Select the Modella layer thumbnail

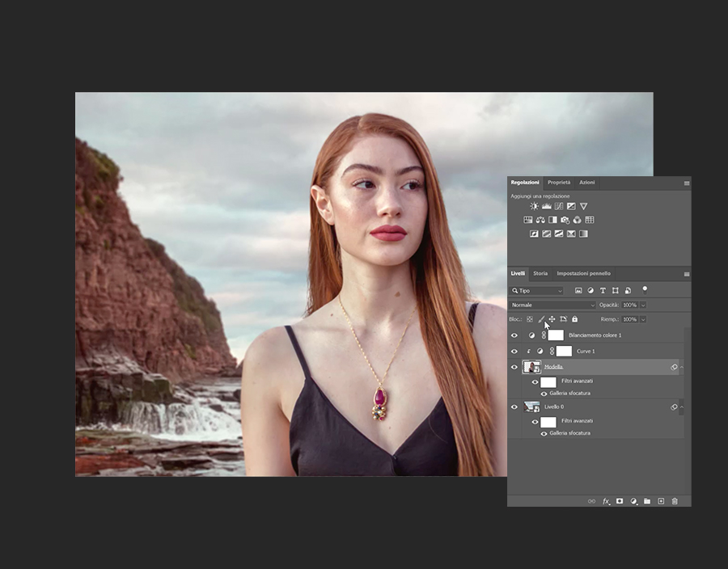click(x=531, y=367)
